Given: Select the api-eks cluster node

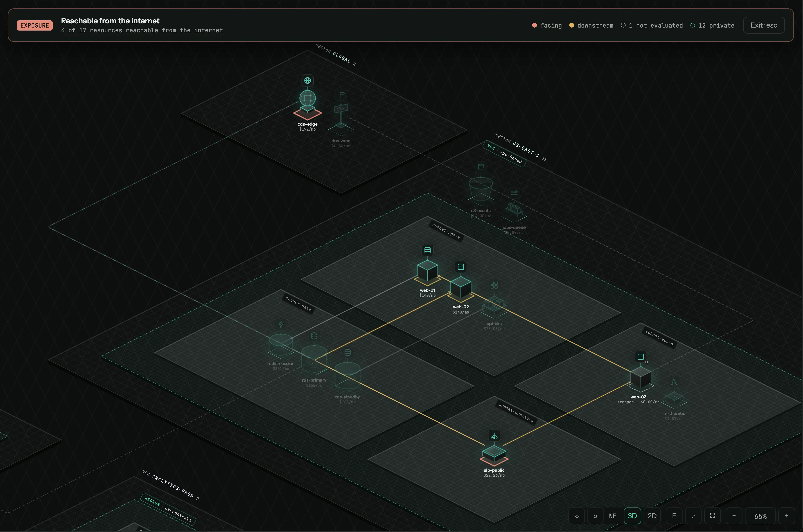Looking at the screenshot, I should (x=494, y=305).
